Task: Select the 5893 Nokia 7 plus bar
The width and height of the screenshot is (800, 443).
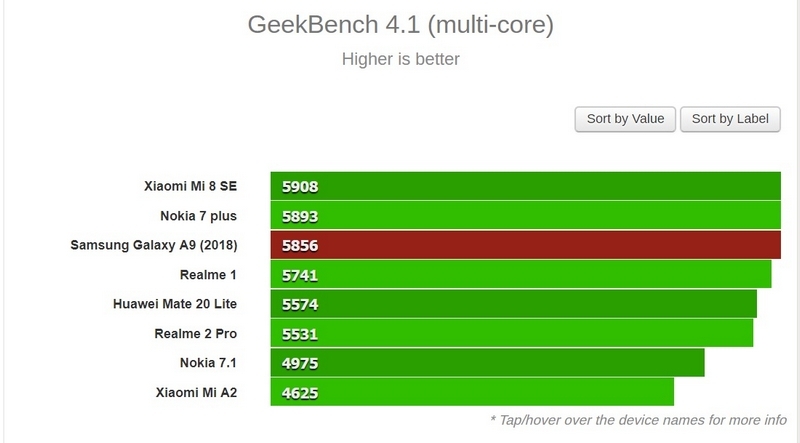Action: click(526, 215)
